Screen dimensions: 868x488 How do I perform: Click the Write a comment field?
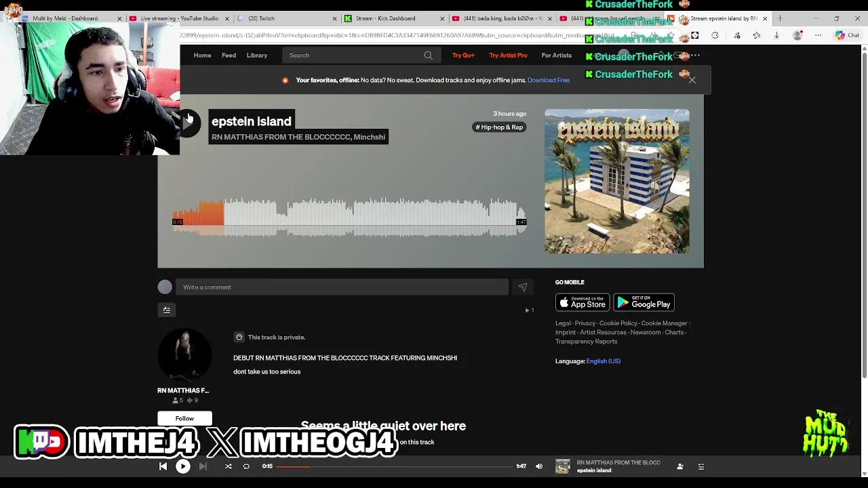click(342, 287)
